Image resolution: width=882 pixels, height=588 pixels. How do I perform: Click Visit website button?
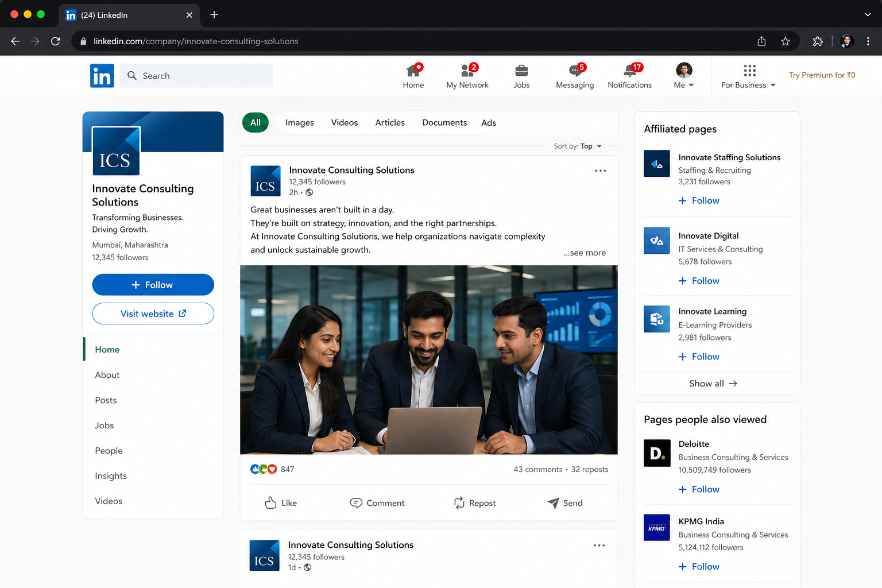[x=153, y=314]
